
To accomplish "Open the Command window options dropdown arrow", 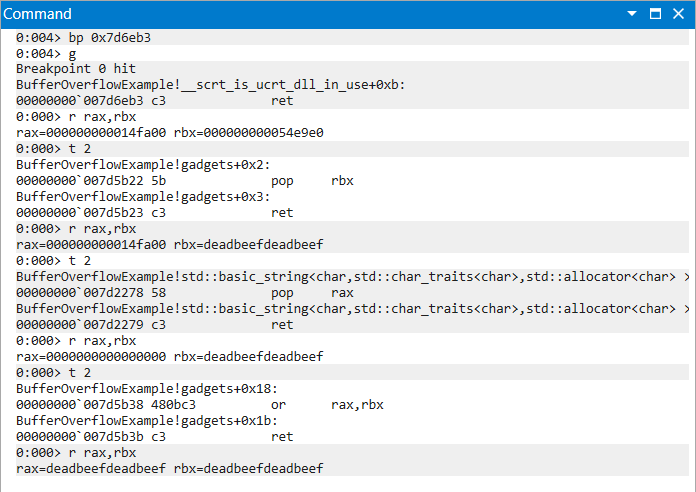I will (x=632, y=14).
